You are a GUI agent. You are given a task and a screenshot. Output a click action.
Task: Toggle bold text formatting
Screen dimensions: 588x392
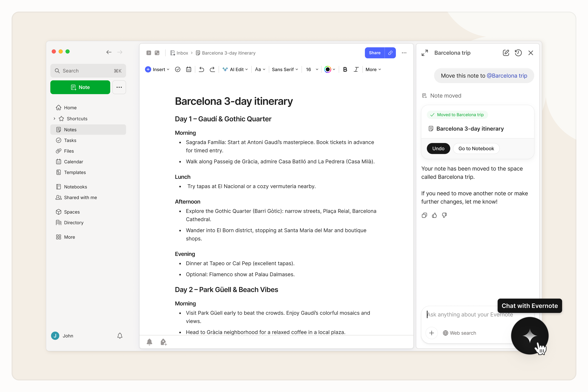[345, 69]
